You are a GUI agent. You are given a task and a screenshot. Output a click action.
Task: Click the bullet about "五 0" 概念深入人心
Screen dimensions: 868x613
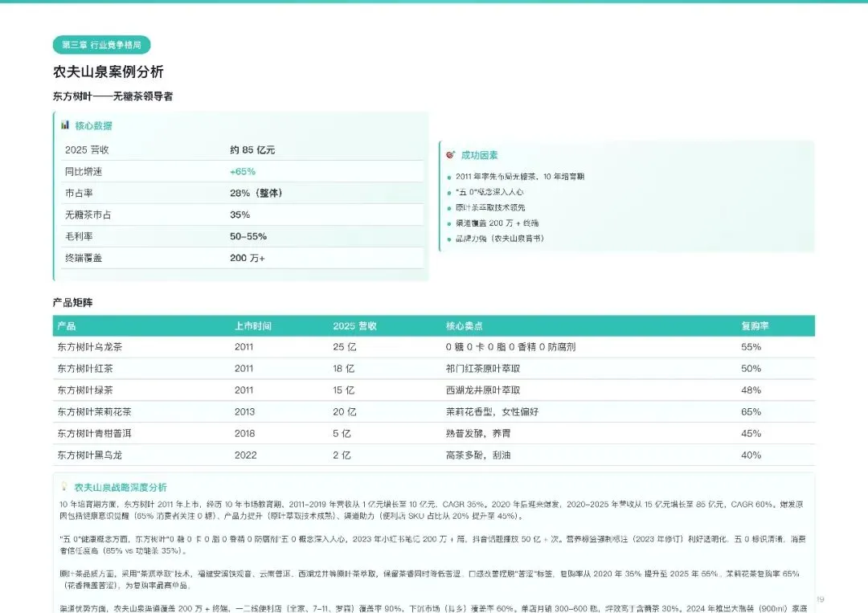tap(489, 192)
